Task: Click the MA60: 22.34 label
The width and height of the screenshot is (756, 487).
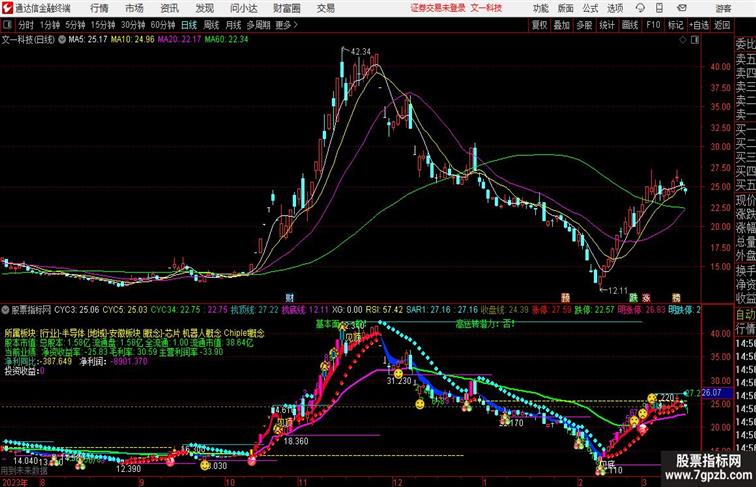Action: (227, 40)
